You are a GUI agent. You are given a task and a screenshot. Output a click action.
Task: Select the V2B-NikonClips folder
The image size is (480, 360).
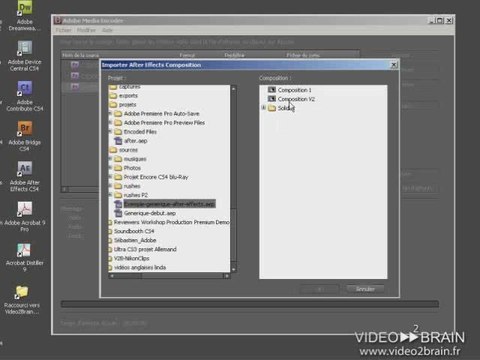click(x=131, y=258)
